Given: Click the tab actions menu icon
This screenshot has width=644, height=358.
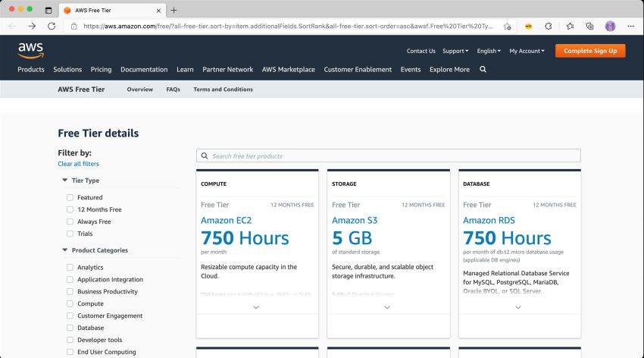Looking at the screenshot, I should click(48, 11).
